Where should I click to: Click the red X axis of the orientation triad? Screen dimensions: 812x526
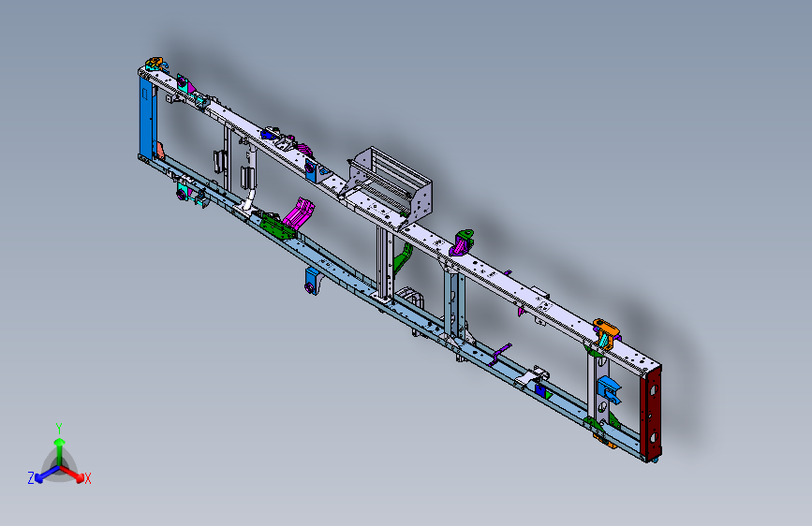tap(73, 474)
